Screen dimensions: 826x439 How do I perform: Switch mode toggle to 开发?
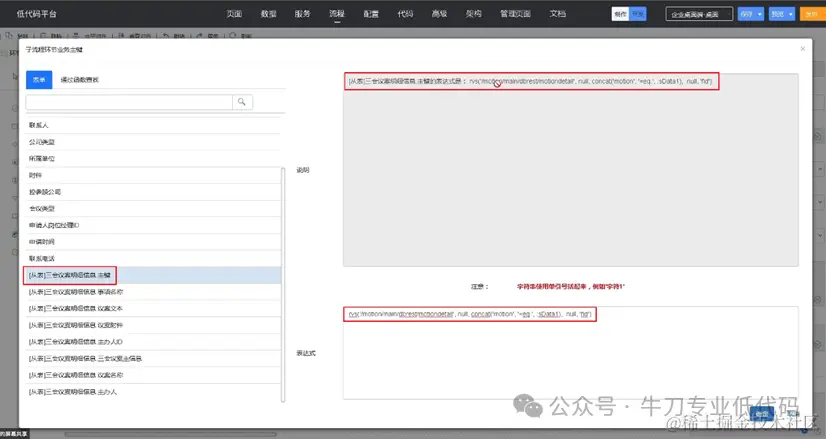point(638,14)
